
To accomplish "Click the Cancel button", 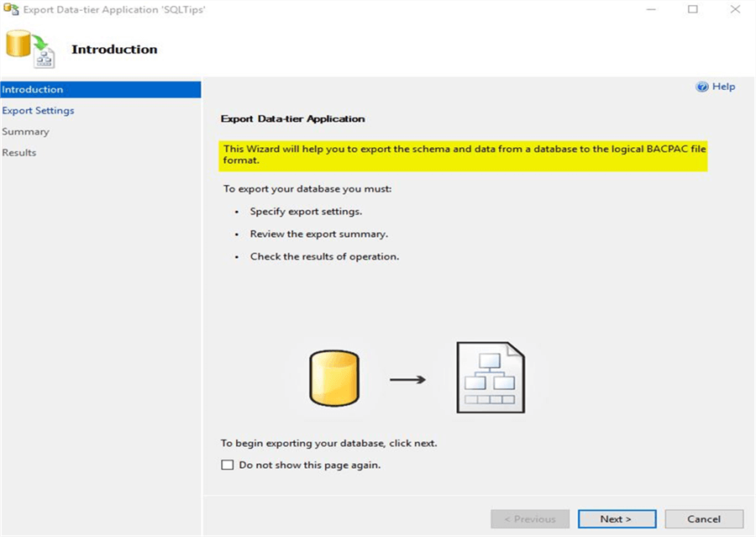I will point(704,519).
